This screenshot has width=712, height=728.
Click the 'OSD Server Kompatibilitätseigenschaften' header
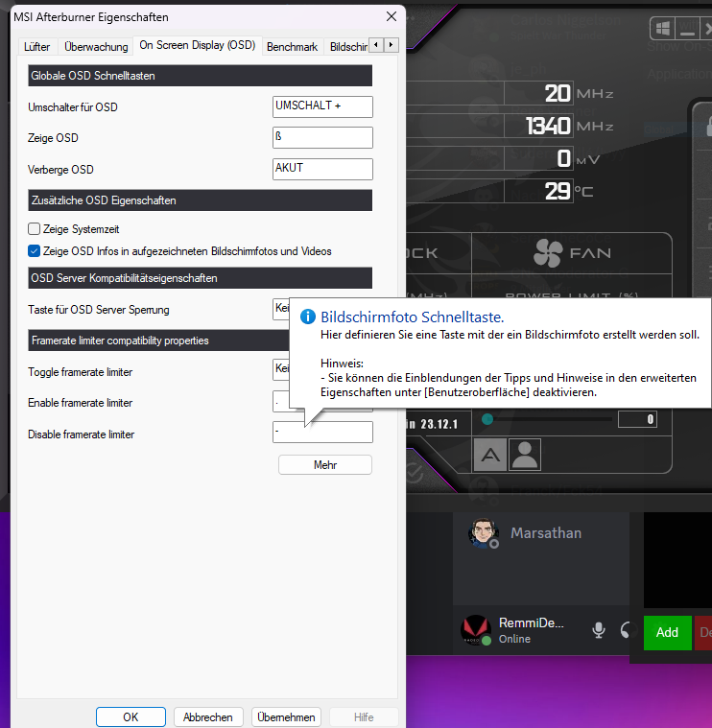[201, 278]
